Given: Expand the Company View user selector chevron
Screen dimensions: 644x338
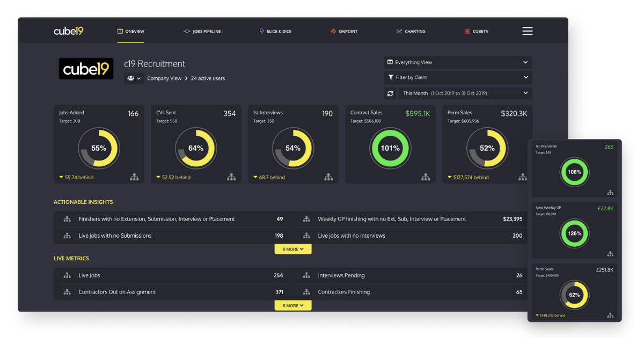Looking at the screenshot, I should [138, 78].
